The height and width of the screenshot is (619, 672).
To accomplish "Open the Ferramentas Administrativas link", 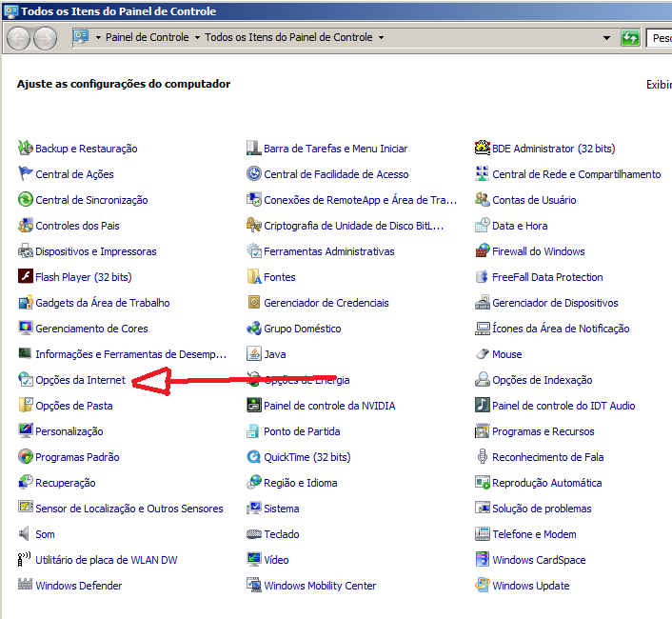I will pos(328,251).
